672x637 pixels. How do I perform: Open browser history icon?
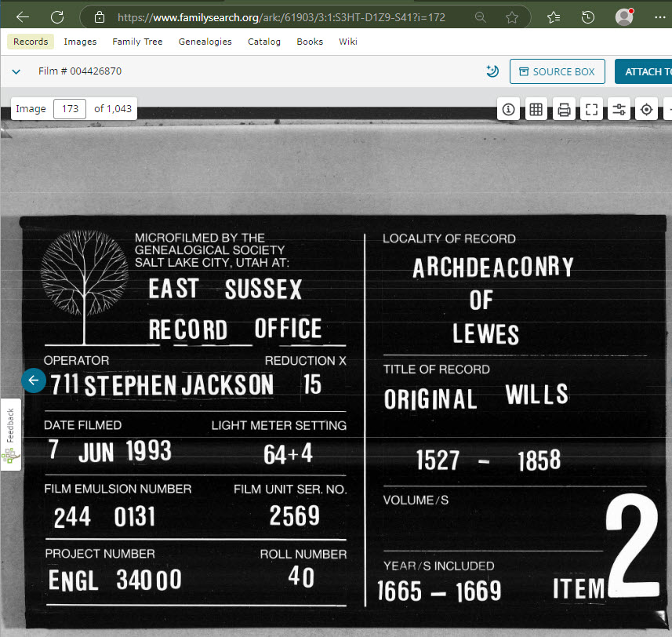(x=587, y=17)
